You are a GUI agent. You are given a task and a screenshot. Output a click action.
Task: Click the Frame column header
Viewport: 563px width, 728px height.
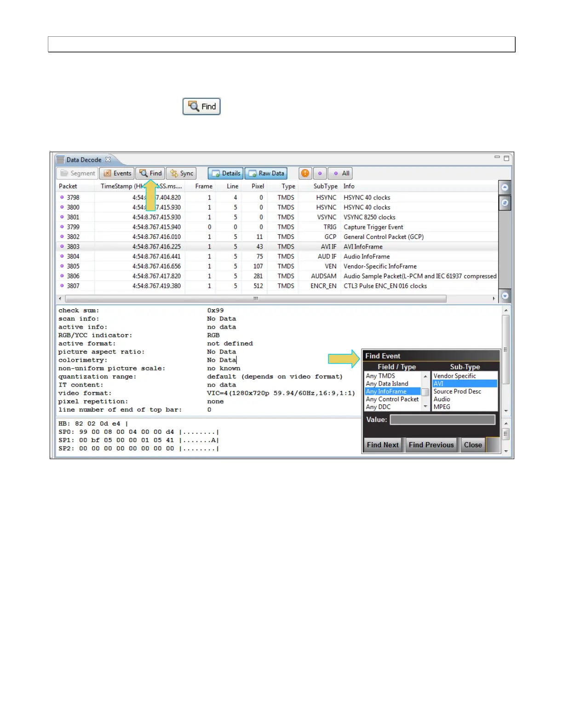click(x=204, y=186)
